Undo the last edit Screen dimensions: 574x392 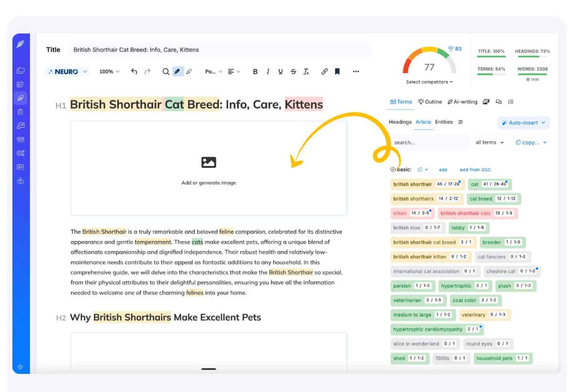[134, 71]
